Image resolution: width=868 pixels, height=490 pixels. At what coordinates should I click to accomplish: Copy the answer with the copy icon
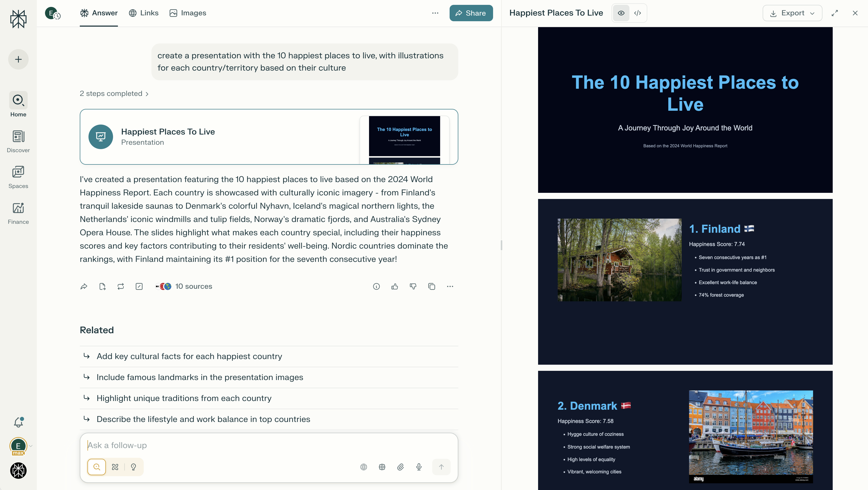432,286
